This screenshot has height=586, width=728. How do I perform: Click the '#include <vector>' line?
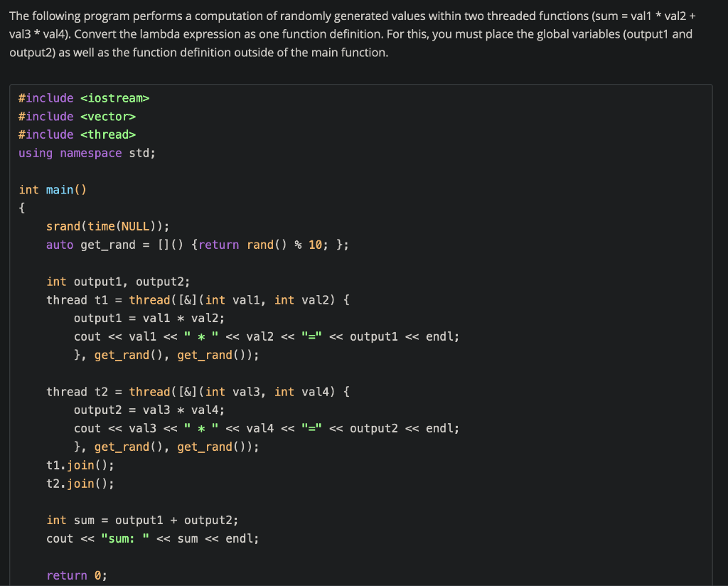click(x=77, y=117)
